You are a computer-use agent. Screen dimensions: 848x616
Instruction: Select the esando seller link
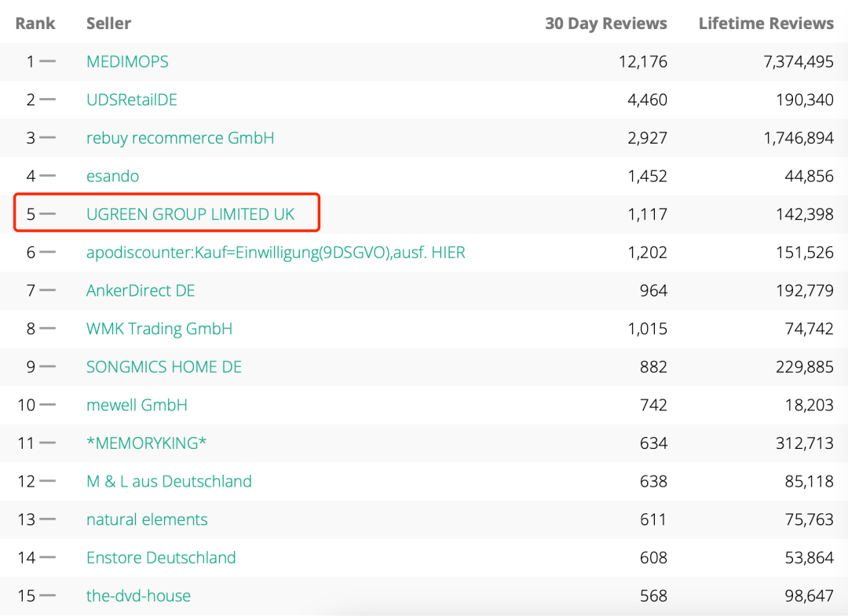coord(112,176)
